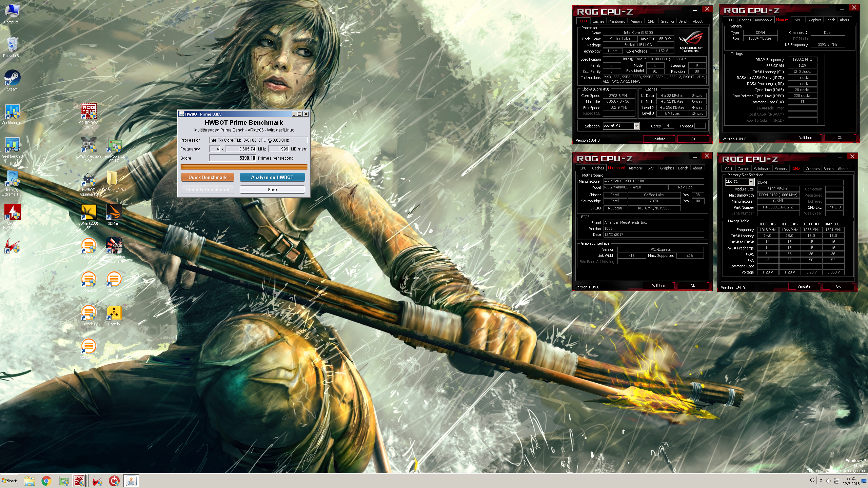The height and width of the screenshot is (488, 868).
Task: Show hidden system tray icons
Action: pyautogui.click(x=821, y=481)
